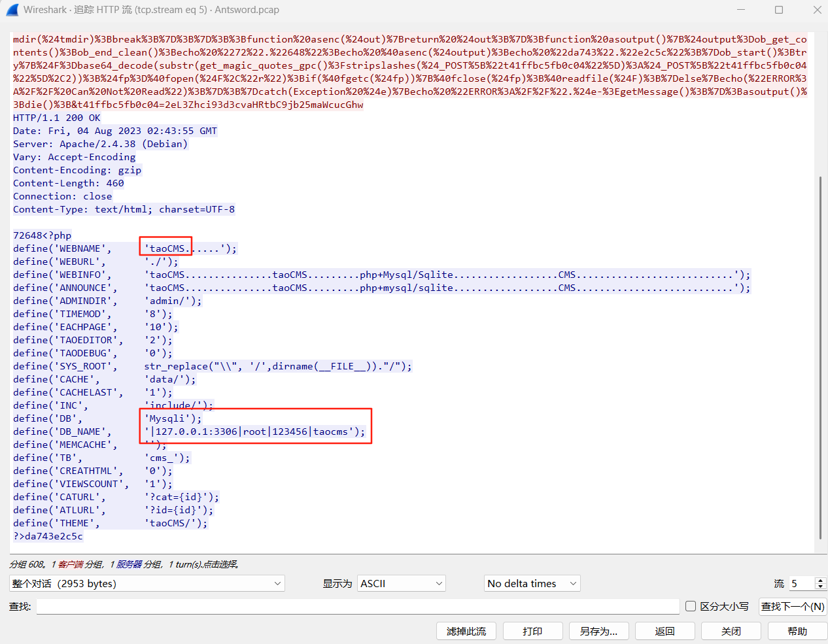Image resolution: width=828 pixels, height=644 pixels.
Task: Decrease the stream number with down arrow
Action: 821,587
